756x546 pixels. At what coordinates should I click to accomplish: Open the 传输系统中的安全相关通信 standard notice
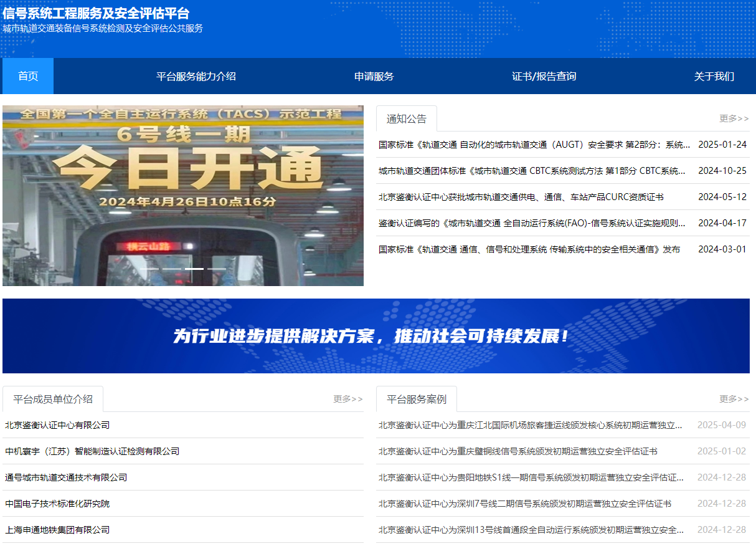[x=529, y=249]
